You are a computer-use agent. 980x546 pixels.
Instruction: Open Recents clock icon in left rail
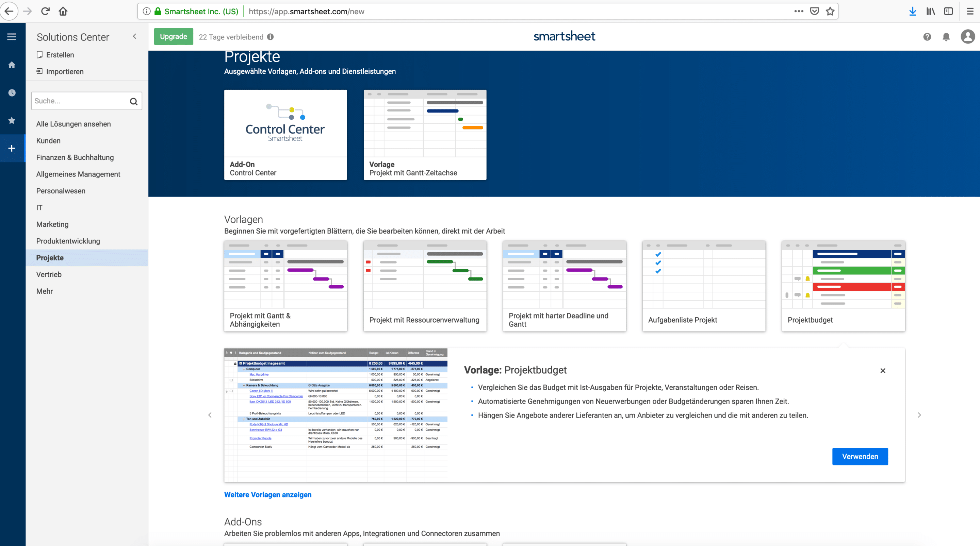pyautogui.click(x=12, y=93)
